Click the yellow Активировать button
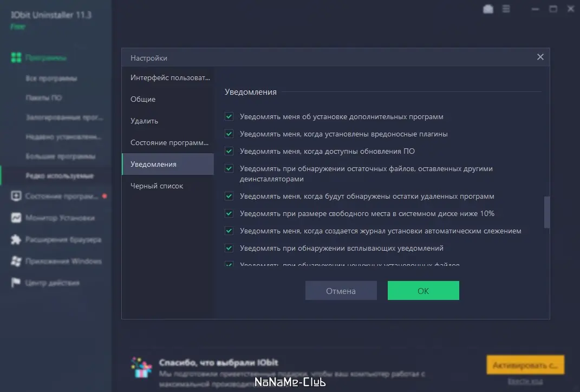The height and width of the screenshot is (392, 580). [525, 365]
